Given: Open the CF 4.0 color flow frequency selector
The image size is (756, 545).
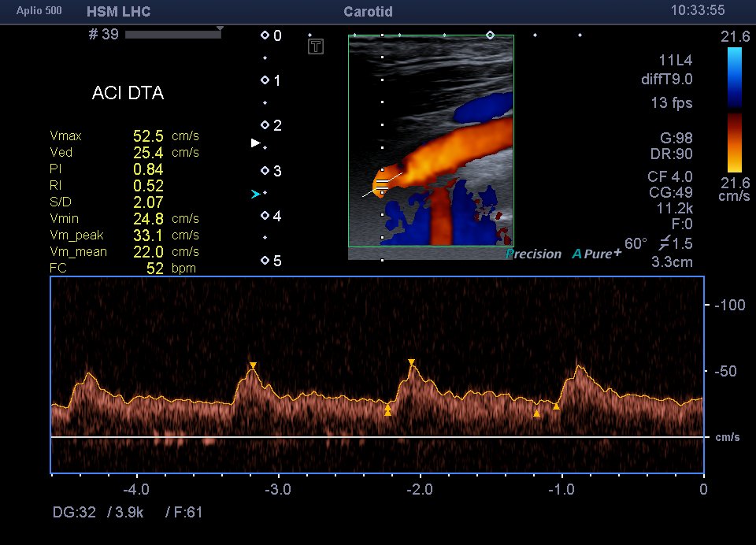Looking at the screenshot, I should click(x=669, y=176).
